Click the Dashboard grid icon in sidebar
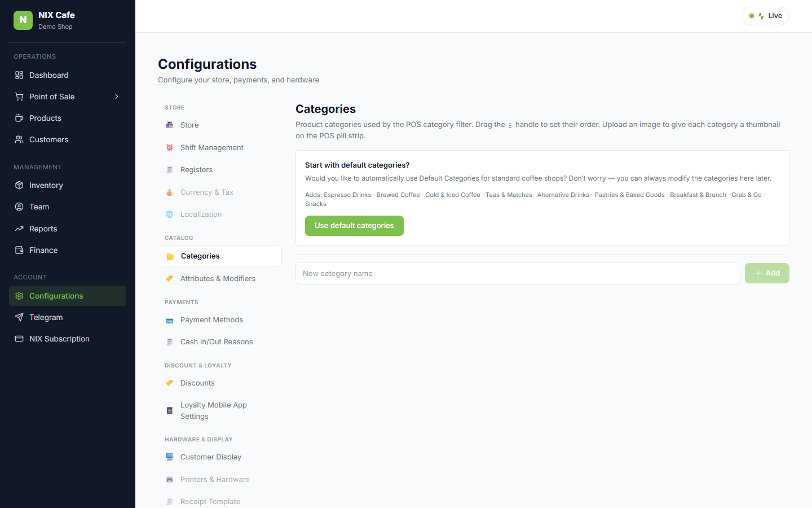Image resolution: width=812 pixels, height=508 pixels. (x=19, y=75)
